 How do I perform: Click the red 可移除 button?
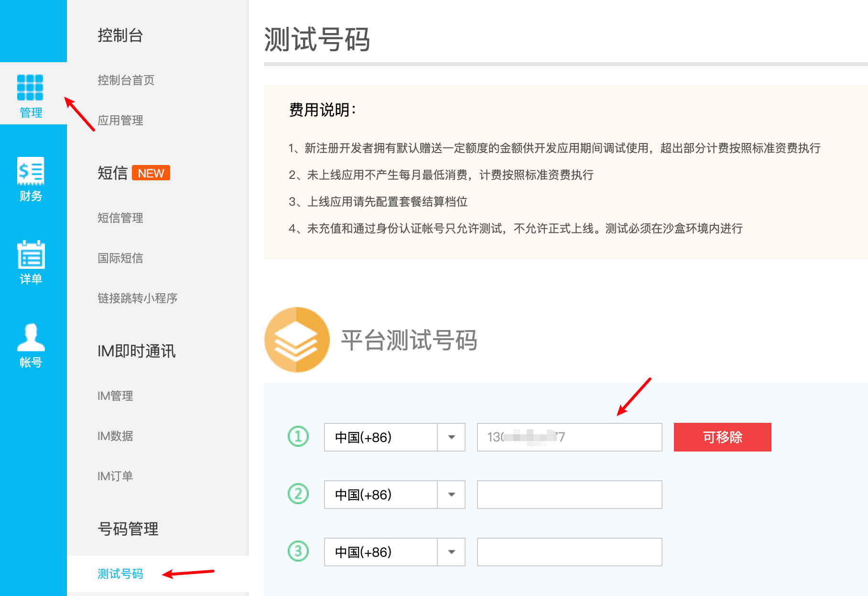(x=722, y=437)
